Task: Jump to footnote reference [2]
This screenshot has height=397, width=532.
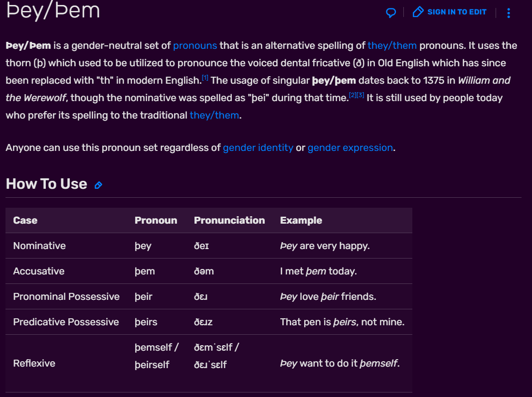Action: tap(353, 95)
